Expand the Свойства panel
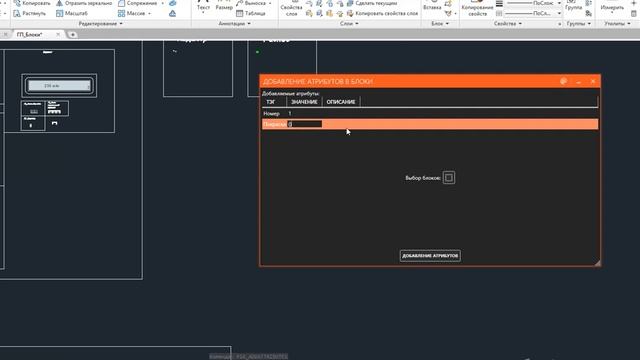Image resolution: width=640 pixels, height=360 pixels. pyautogui.click(x=507, y=24)
